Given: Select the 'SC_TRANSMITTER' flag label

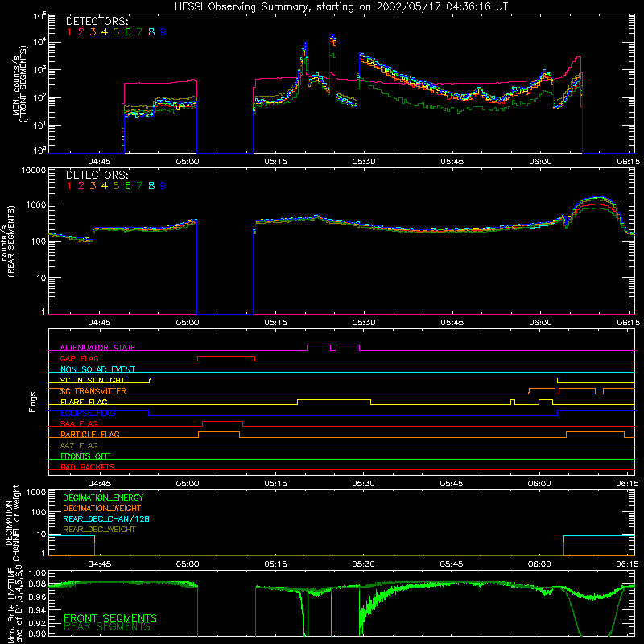Looking at the screenshot, I should 93,391.
